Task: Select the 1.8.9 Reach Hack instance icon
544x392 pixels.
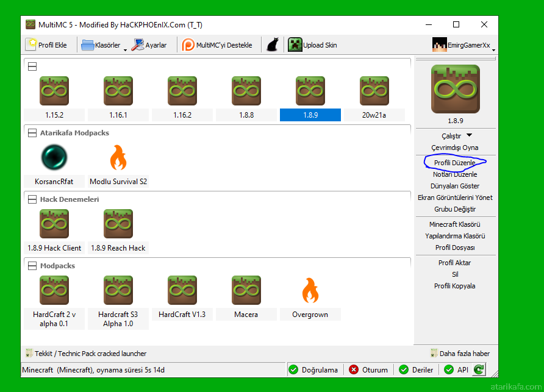Action: coord(118,224)
